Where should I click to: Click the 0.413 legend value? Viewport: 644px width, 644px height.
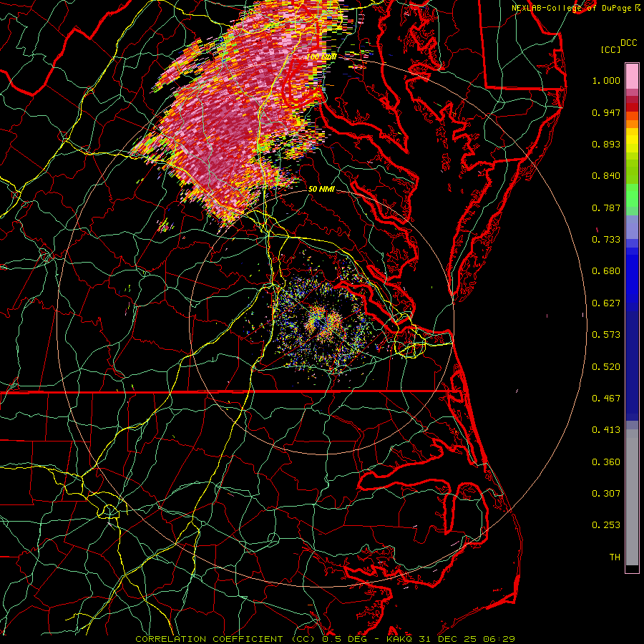pos(606,430)
